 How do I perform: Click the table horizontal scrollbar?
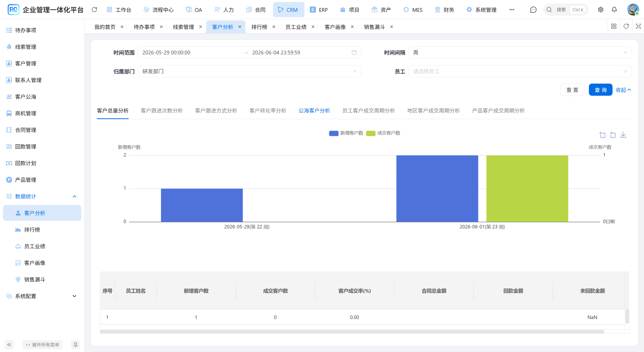pyautogui.click(x=352, y=332)
